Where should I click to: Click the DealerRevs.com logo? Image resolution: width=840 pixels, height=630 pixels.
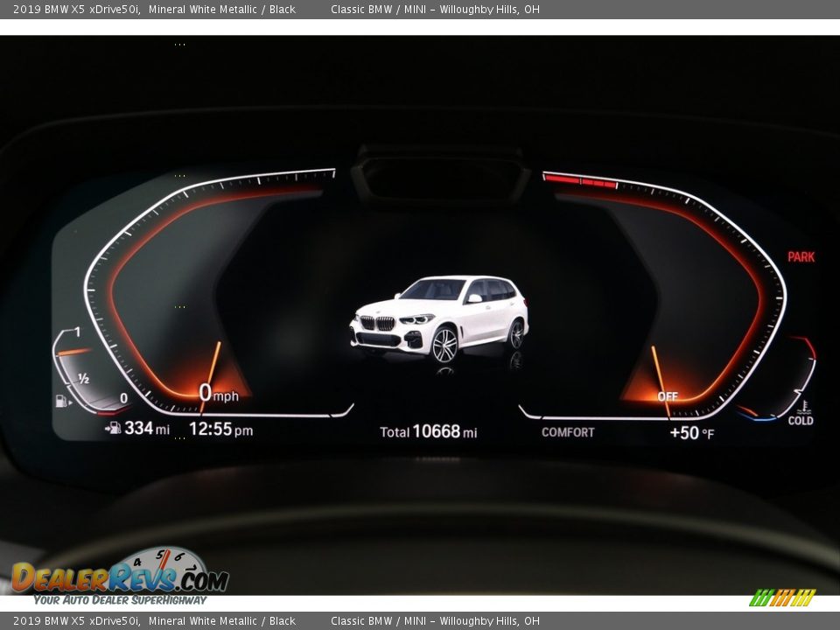click(120, 571)
